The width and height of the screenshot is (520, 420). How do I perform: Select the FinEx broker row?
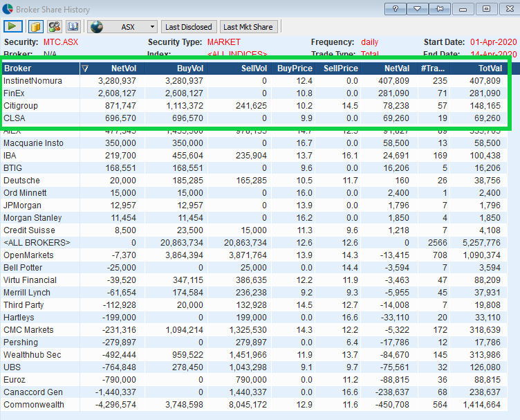pyautogui.click(x=254, y=93)
